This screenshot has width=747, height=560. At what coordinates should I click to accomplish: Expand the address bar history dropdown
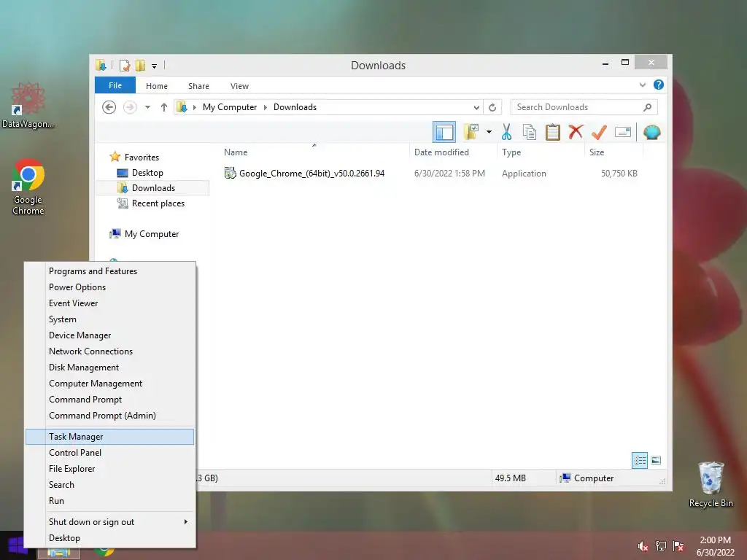pyautogui.click(x=476, y=107)
